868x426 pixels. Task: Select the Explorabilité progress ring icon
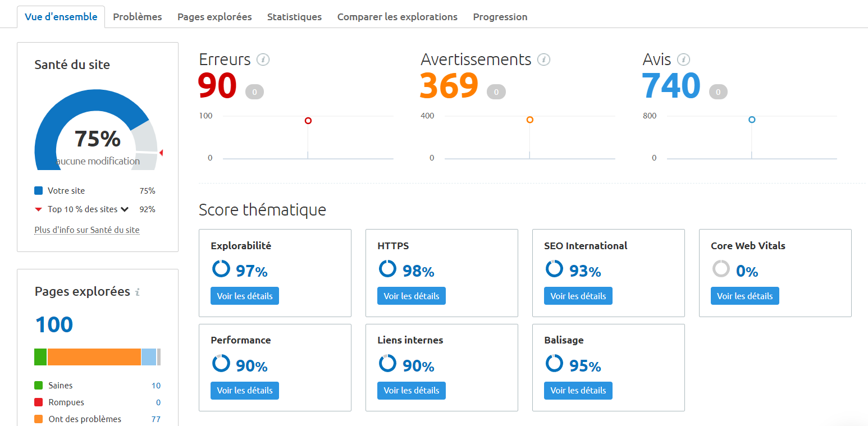tap(220, 269)
